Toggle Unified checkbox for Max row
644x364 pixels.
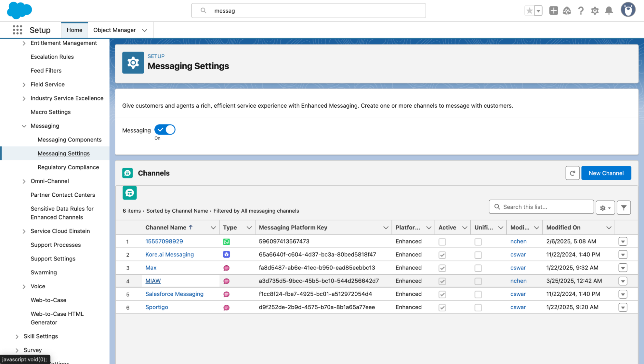pos(478,268)
